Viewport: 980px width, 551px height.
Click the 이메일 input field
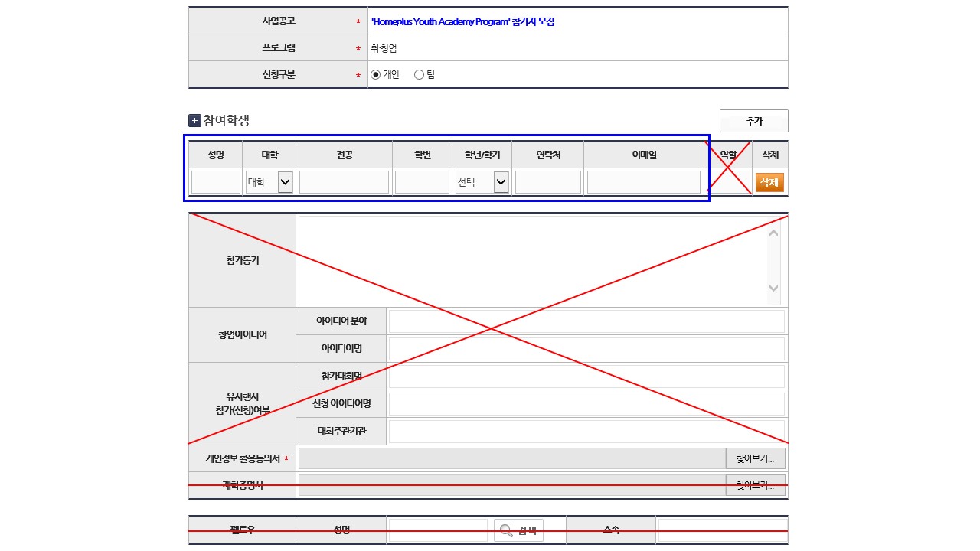(643, 182)
